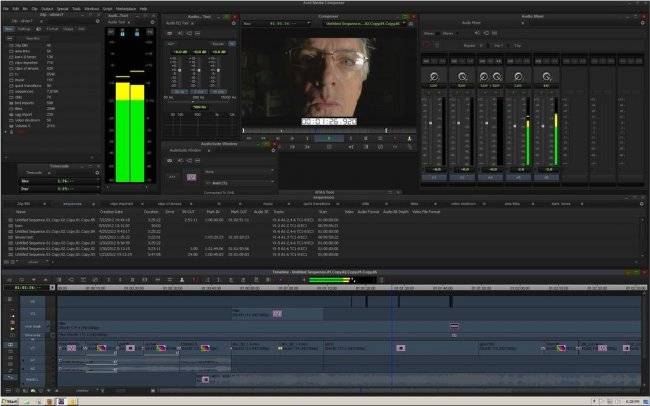Image resolution: width=650 pixels, height=406 pixels.
Task: Click the A4 volume fader in Audio Mixer
Action: [x=515, y=126]
